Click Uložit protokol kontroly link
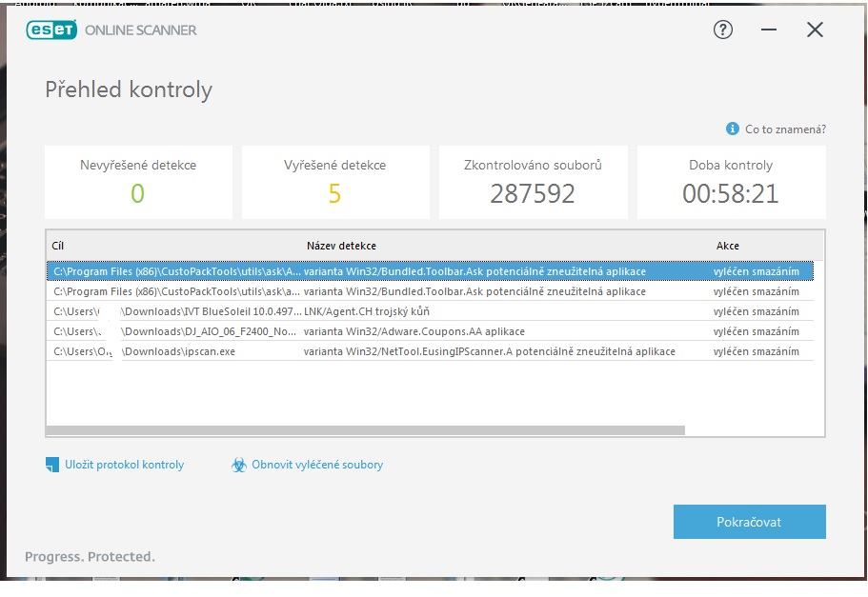The image size is (868, 597). pos(124,465)
